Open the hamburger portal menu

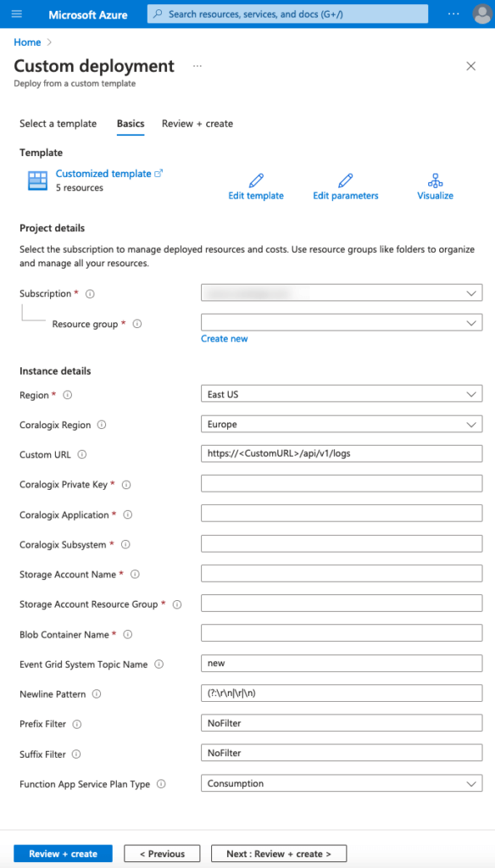click(x=17, y=14)
